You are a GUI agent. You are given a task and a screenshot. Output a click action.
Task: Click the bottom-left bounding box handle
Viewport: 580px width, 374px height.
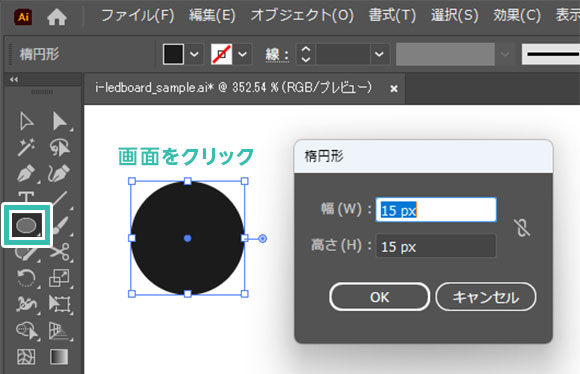[132, 294]
